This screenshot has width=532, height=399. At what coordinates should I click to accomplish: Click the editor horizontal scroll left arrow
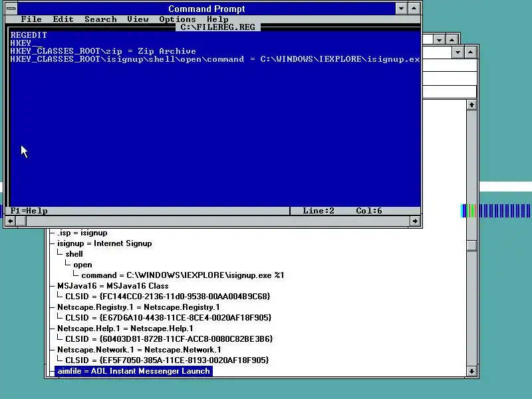tap(10, 221)
